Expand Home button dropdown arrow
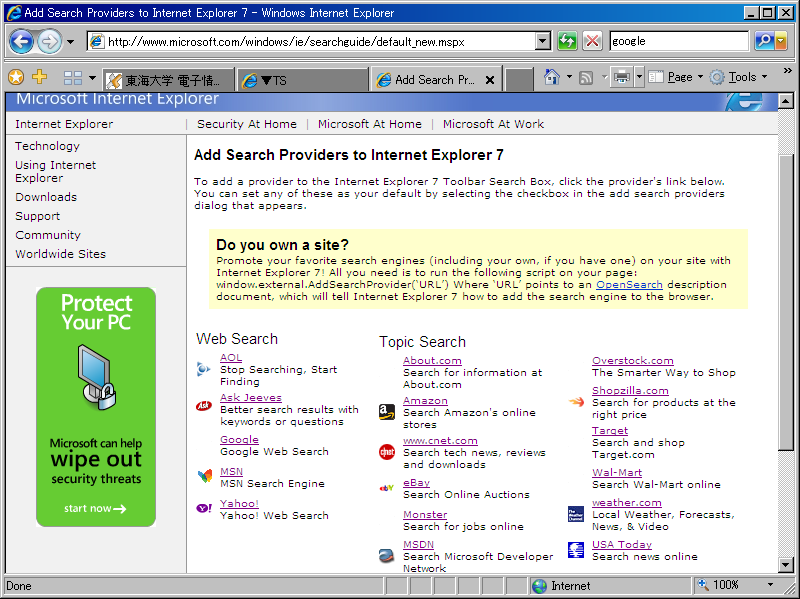The image size is (800, 599). [569, 77]
